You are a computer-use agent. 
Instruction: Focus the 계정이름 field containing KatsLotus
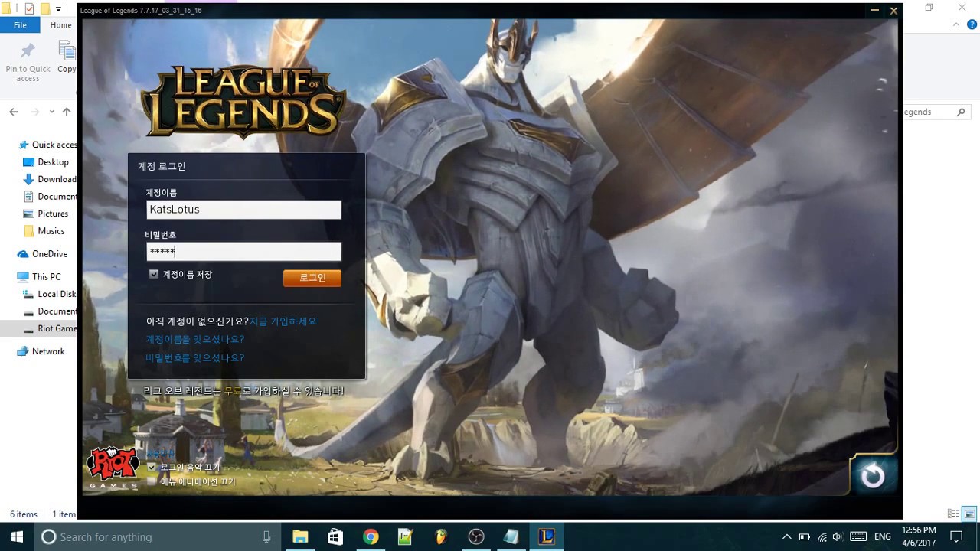tap(243, 210)
